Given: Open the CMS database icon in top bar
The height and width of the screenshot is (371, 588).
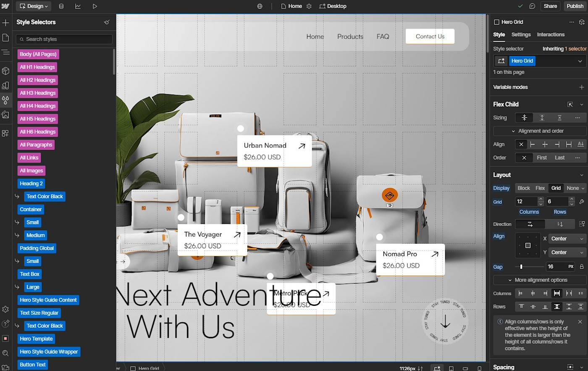Looking at the screenshot, I should (61, 6).
